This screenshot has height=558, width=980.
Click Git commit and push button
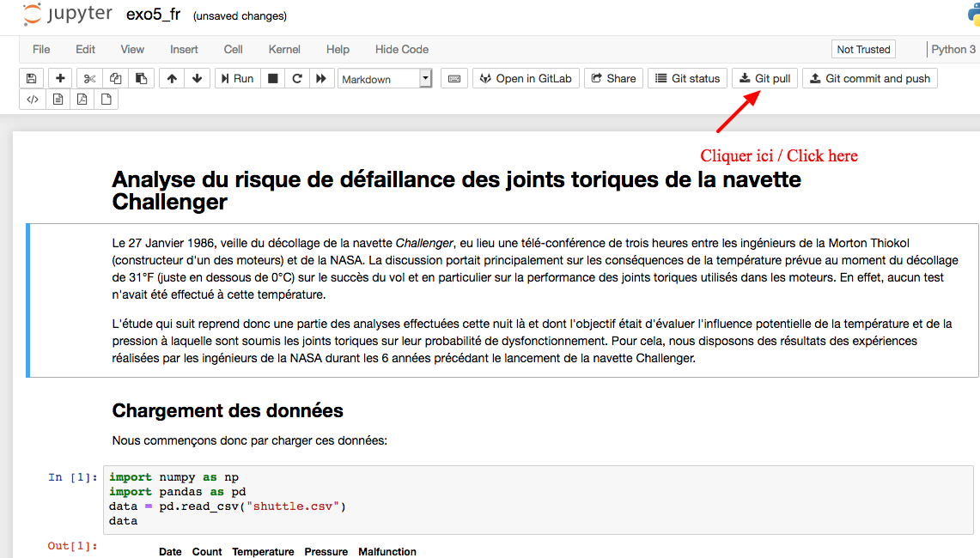tap(869, 78)
